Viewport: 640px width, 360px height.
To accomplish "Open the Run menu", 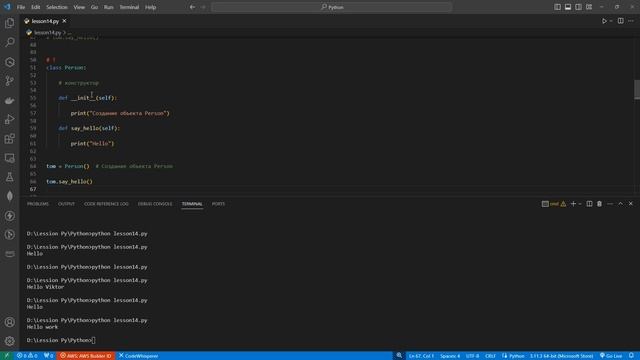I will 109,7.
